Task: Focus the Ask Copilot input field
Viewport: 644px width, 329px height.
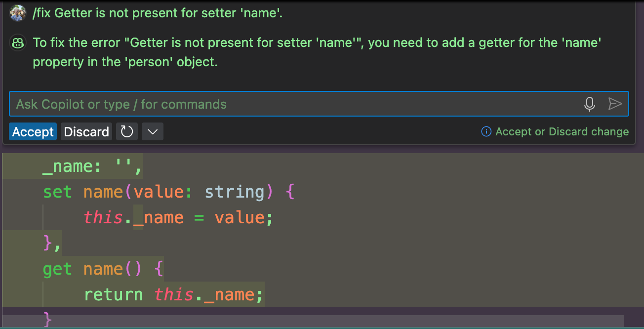Action: click(x=291, y=104)
